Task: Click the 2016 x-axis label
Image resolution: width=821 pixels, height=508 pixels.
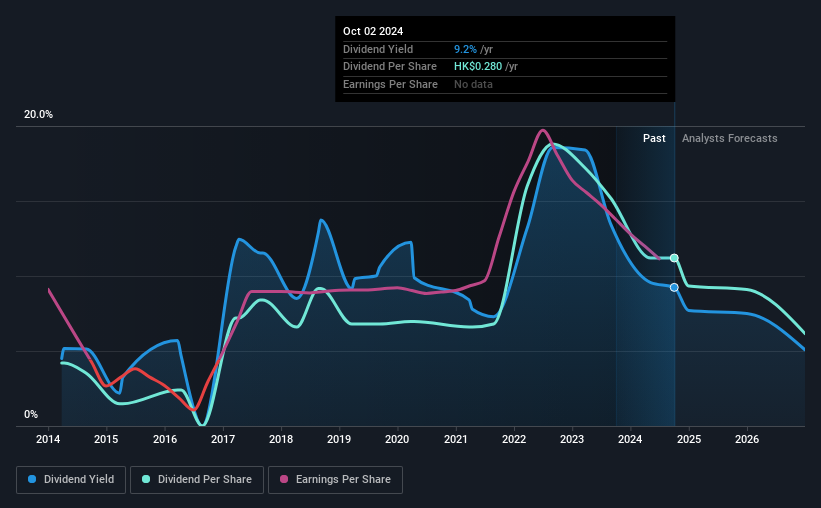Action: [165, 439]
